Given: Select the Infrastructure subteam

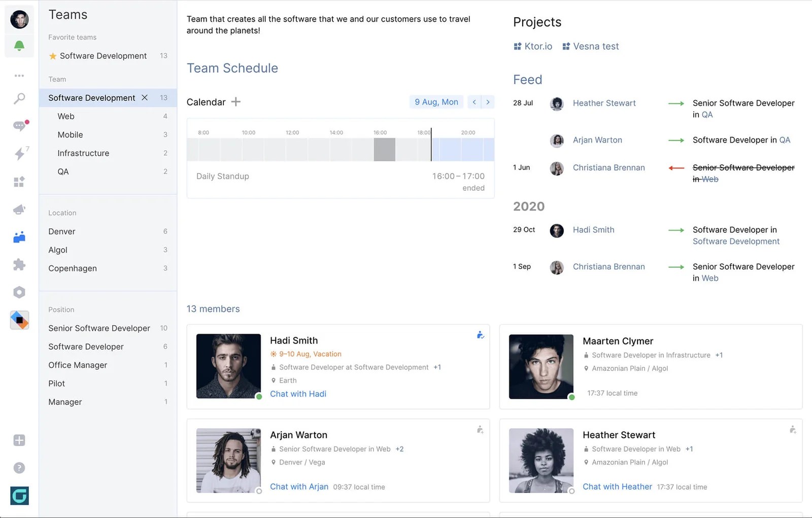Looking at the screenshot, I should coord(108,153).
